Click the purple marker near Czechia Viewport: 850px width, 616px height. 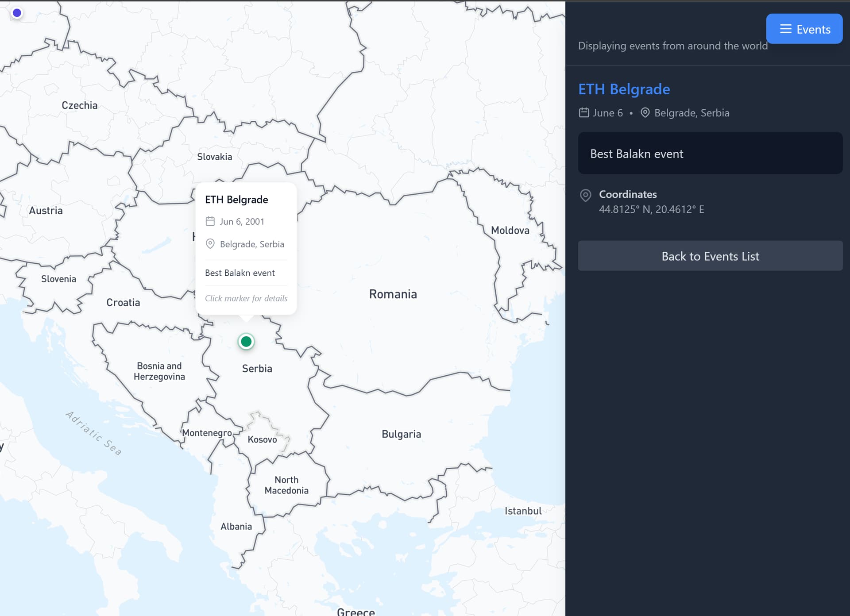[17, 13]
